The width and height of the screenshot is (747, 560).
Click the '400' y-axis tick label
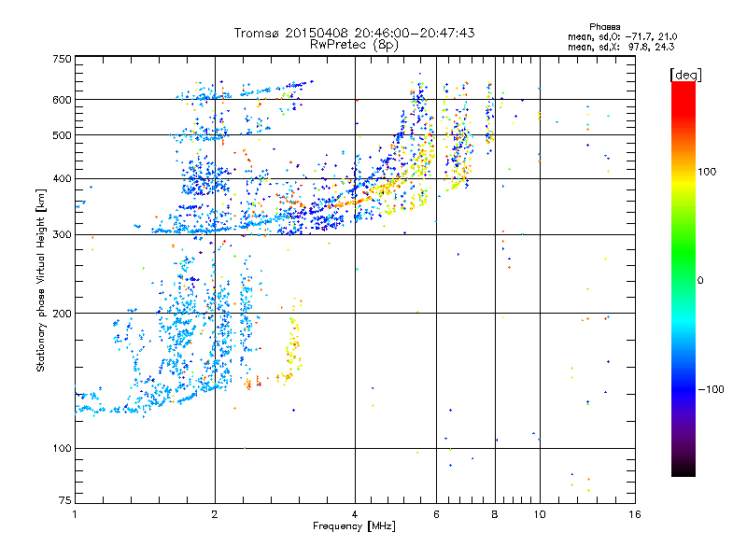62,179
